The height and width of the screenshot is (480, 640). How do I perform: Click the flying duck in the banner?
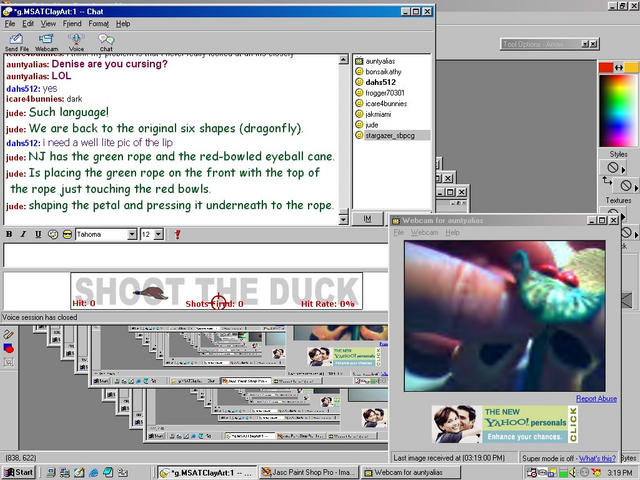[151, 293]
